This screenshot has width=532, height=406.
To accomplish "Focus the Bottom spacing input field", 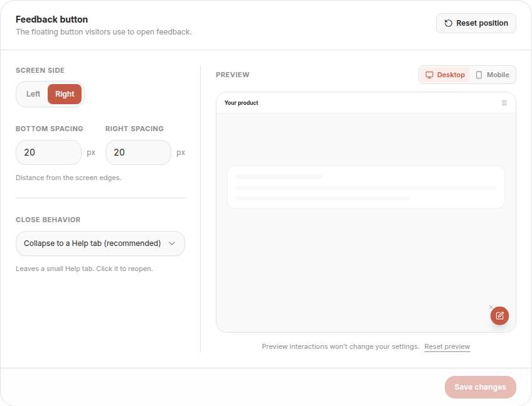I will (x=48, y=152).
